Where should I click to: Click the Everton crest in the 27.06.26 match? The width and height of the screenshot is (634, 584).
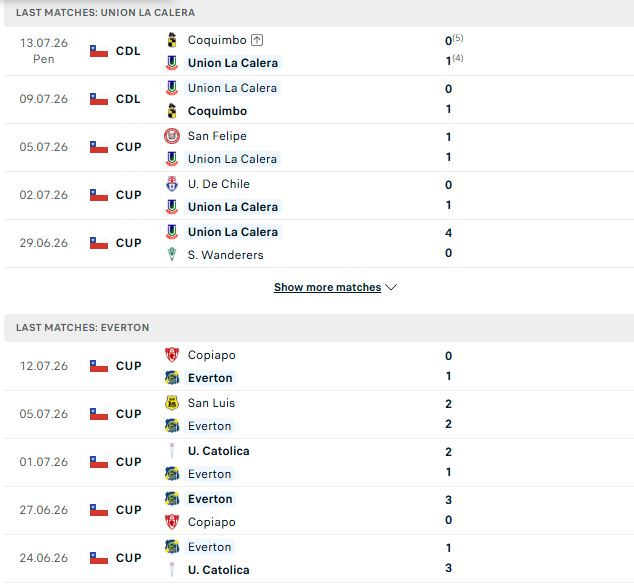click(172, 499)
